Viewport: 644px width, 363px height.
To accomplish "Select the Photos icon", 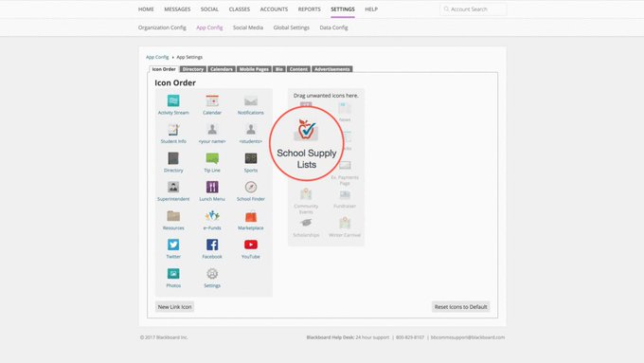I will tap(173, 273).
